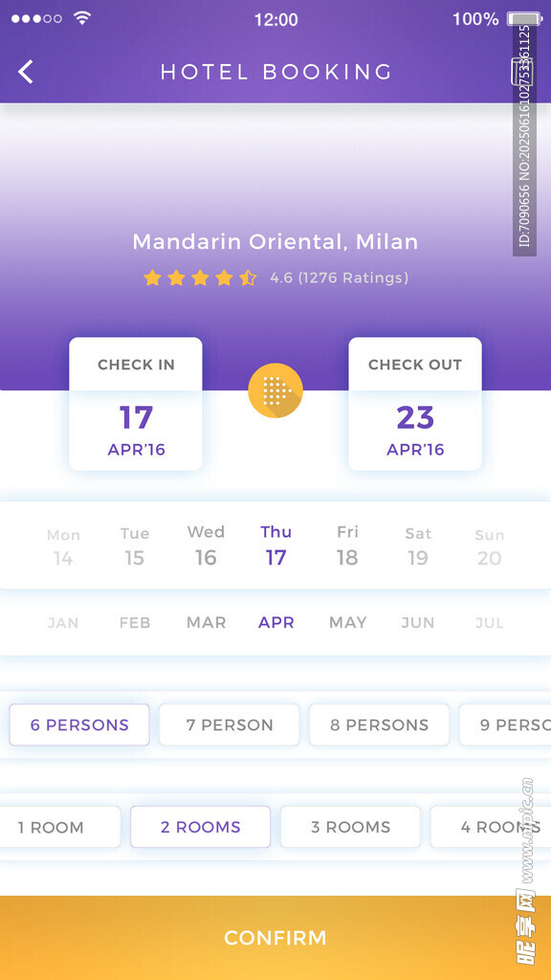Pick the 2 Rooms option

(x=201, y=827)
